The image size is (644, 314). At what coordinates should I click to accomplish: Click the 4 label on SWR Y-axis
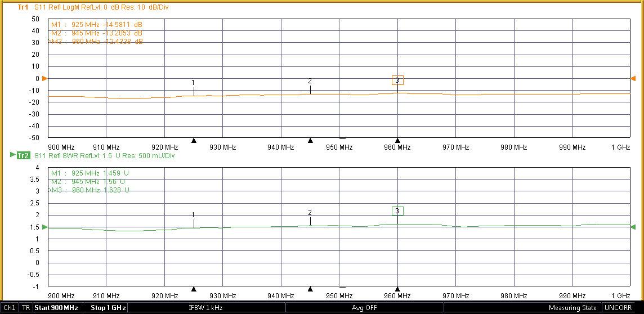[37, 168]
